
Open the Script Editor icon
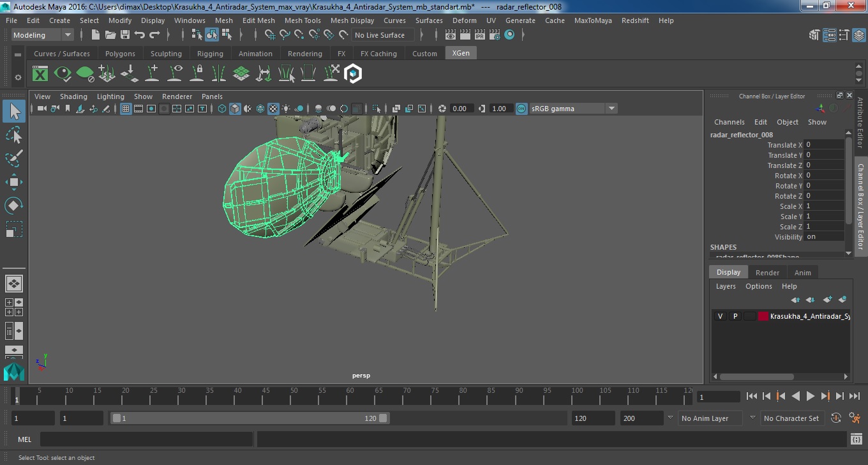tap(857, 439)
